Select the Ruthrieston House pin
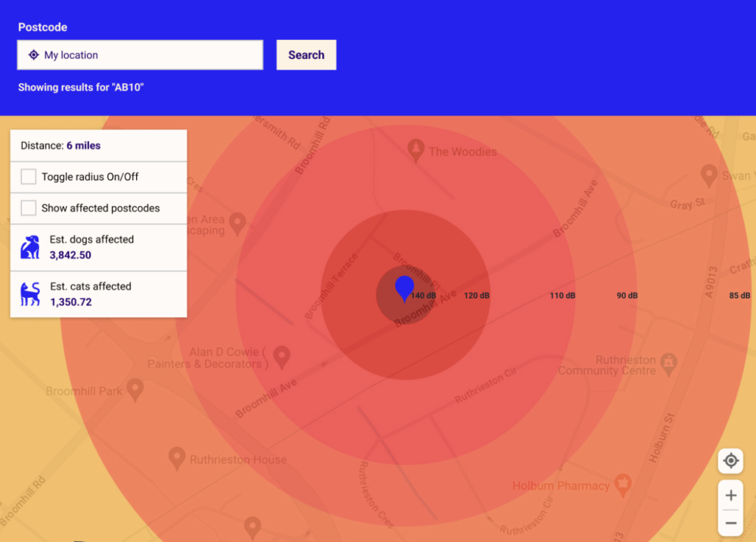 point(177,459)
